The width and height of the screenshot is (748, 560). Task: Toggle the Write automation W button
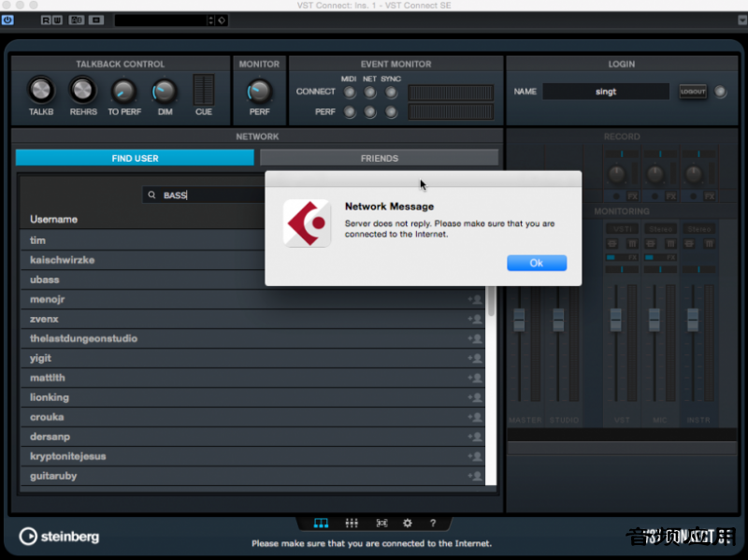tap(57, 20)
